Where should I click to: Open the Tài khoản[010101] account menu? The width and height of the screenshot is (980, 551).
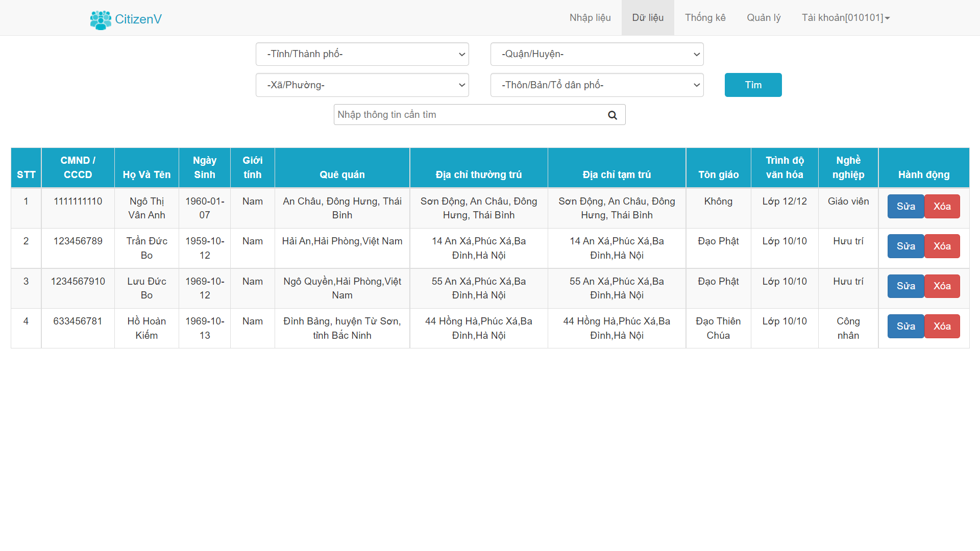[845, 18]
